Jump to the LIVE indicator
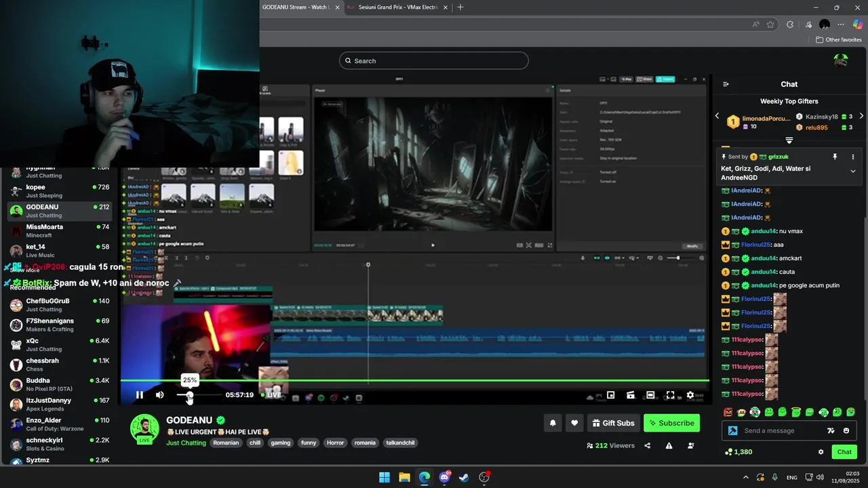This screenshot has height=488, width=868. (x=271, y=395)
